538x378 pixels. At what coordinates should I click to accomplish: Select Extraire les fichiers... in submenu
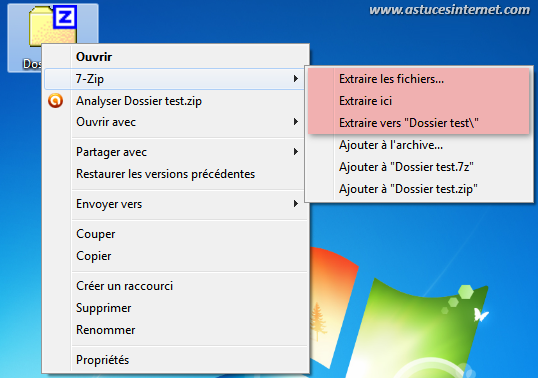click(419, 79)
